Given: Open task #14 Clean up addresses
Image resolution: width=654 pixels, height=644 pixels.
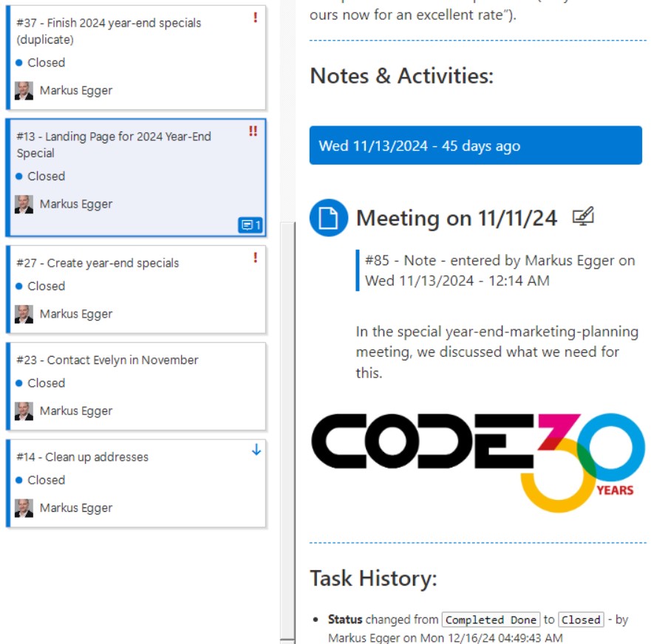Looking at the screenshot, I should [x=137, y=484].
